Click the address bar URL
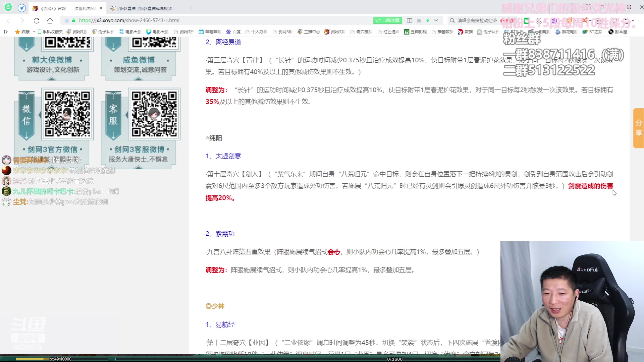This screenshot has width=644, height=362. pyautogui.click(x=129, y=20)
